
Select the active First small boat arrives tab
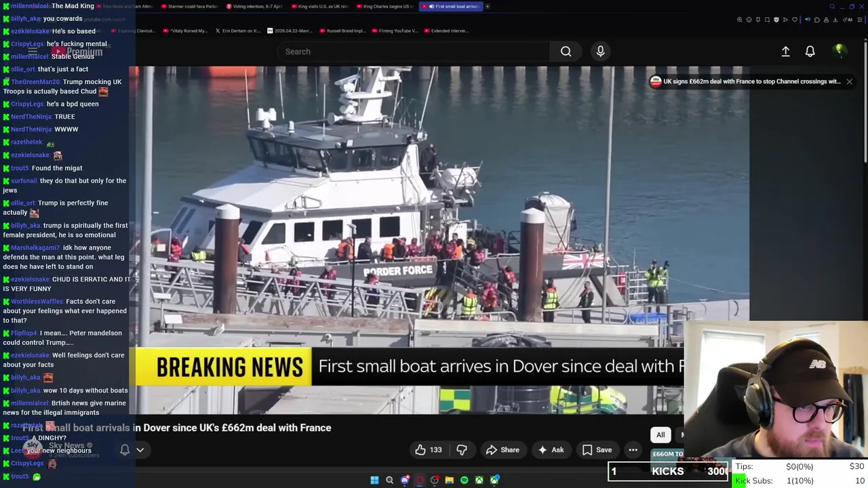pyautogui.click(x=451, y=6)
